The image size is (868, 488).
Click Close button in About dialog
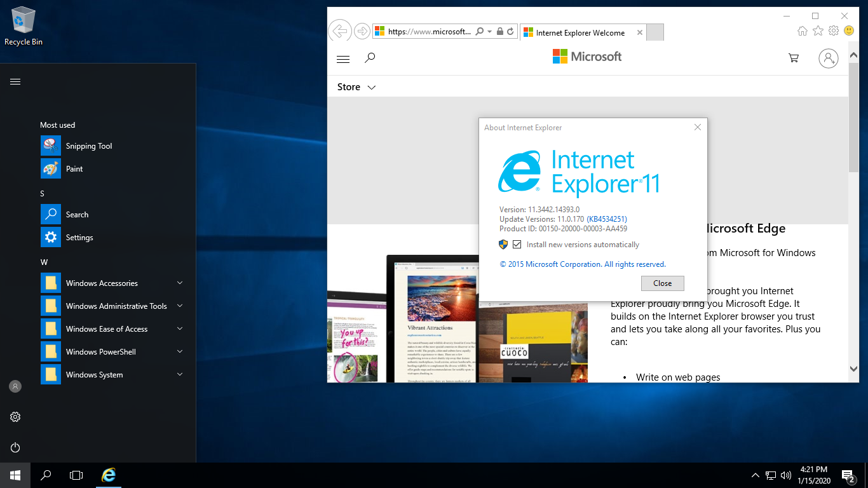click(x=662, y=283)
